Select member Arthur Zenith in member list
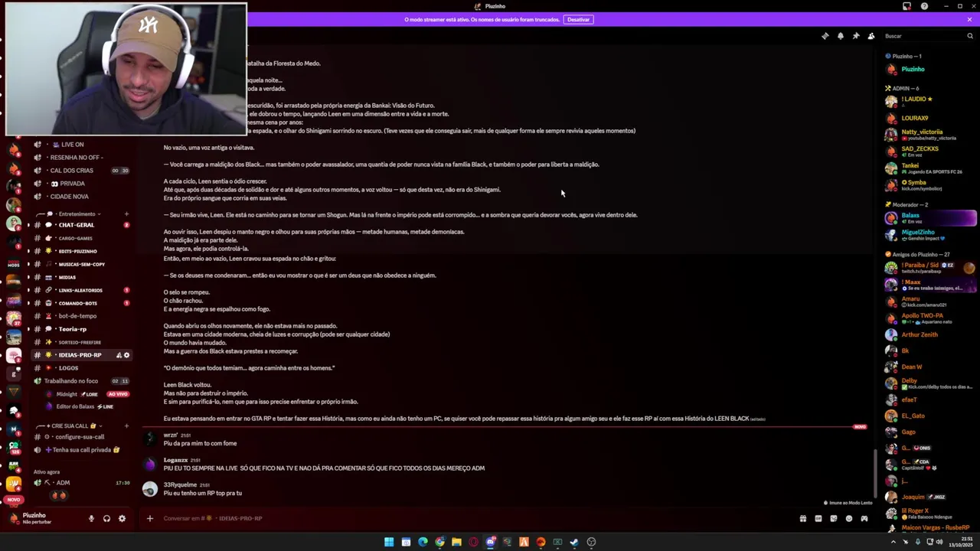 [x=929, y=334]
